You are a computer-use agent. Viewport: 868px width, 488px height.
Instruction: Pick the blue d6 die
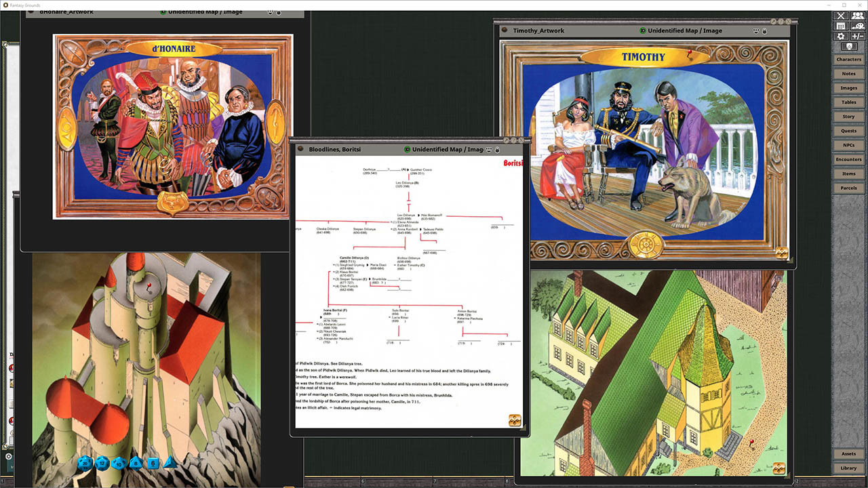click(x=153, y=463)
